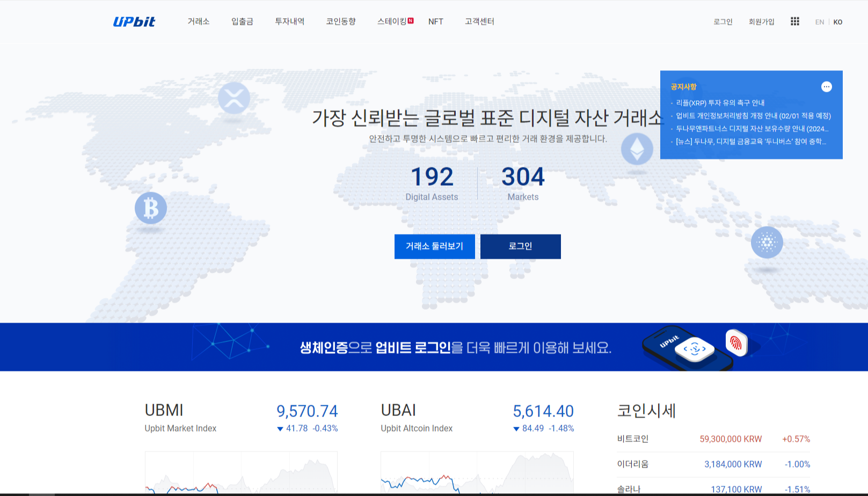Click the Cardano coin icon on map
Screen dimensions: 868x496
tap(767, 242)
